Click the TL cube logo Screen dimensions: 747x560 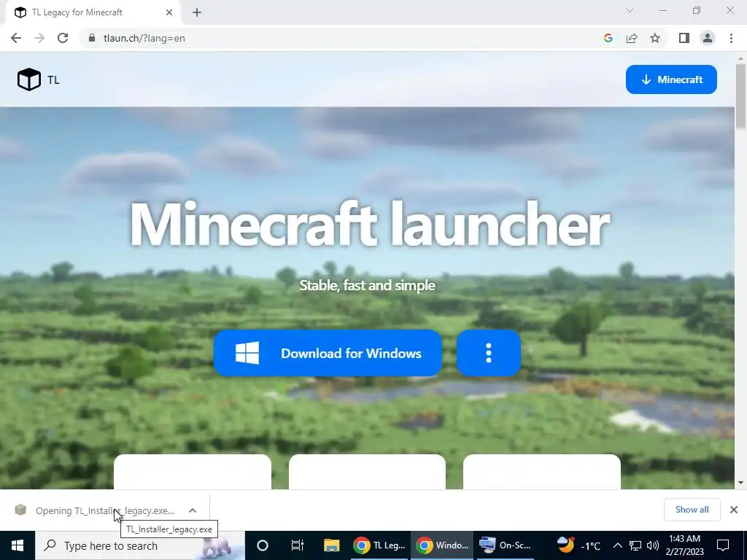click(x=29, y=79)
